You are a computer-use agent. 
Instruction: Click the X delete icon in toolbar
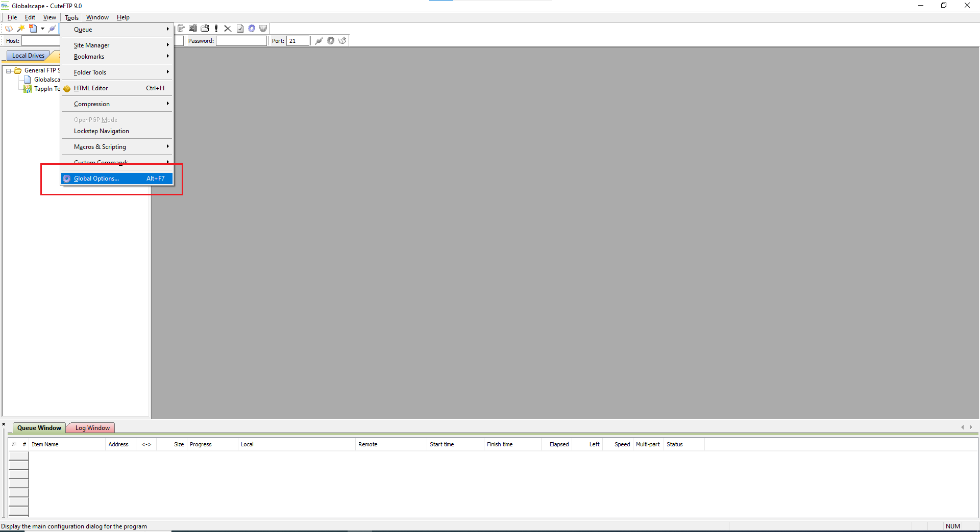(228, 29)
